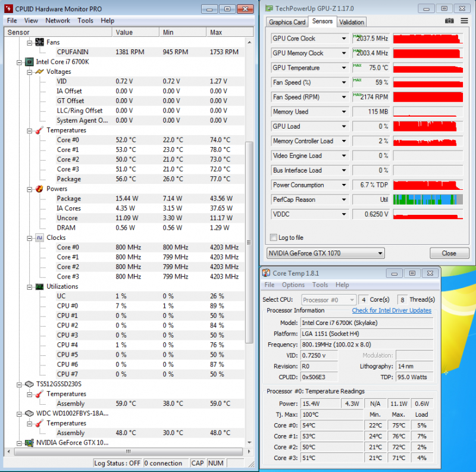476x472 pixels.
Task: Select the IA Cores power row
Action: 151,208
